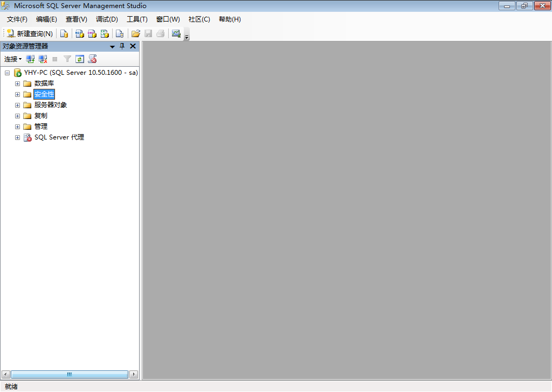Expand the 复制 folder node
This screenshot has width=552, height=392.
point(17,116)
